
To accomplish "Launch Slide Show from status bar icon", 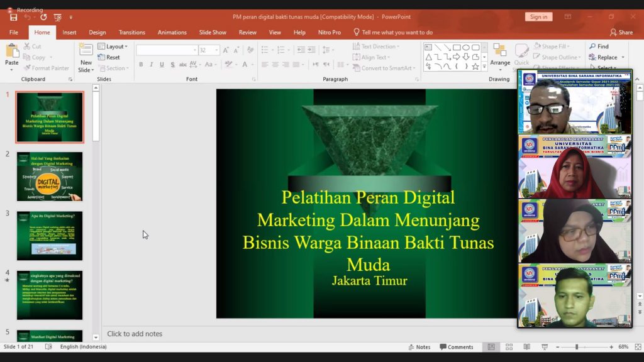I will [545, 347].
